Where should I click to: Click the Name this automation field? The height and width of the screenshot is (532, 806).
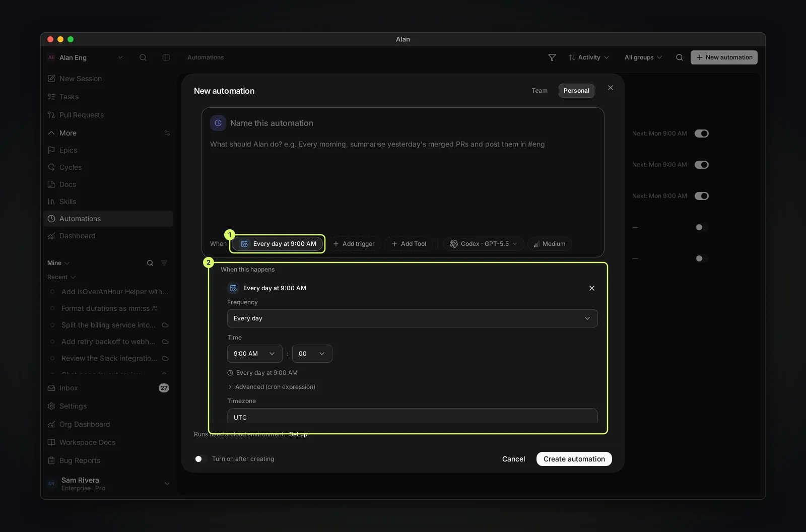272,123
